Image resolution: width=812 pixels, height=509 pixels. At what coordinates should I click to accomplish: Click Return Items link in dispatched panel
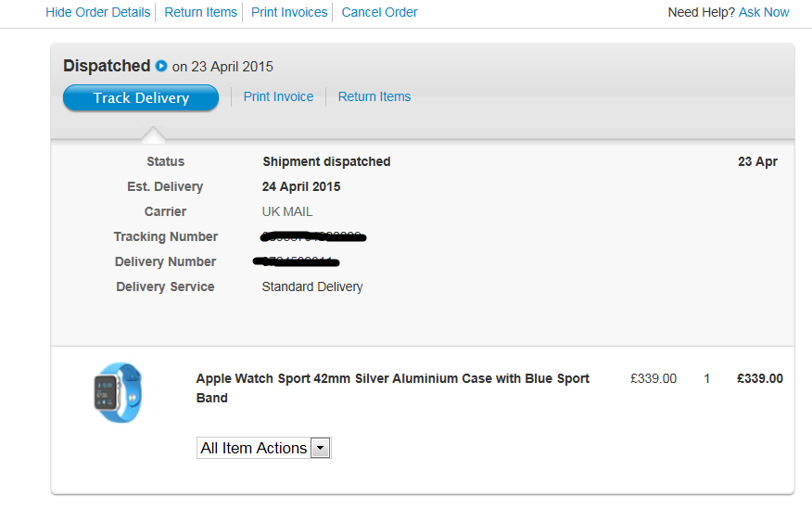[x=374, y=96]
